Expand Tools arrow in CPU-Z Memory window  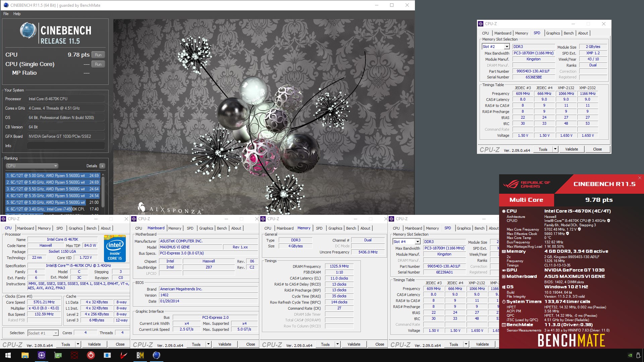pos(337,344)
